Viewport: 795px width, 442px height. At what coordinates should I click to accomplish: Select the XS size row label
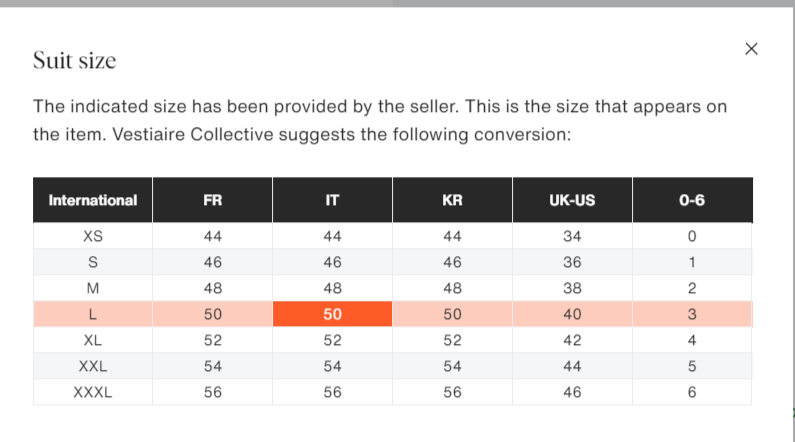pos(93,236)
